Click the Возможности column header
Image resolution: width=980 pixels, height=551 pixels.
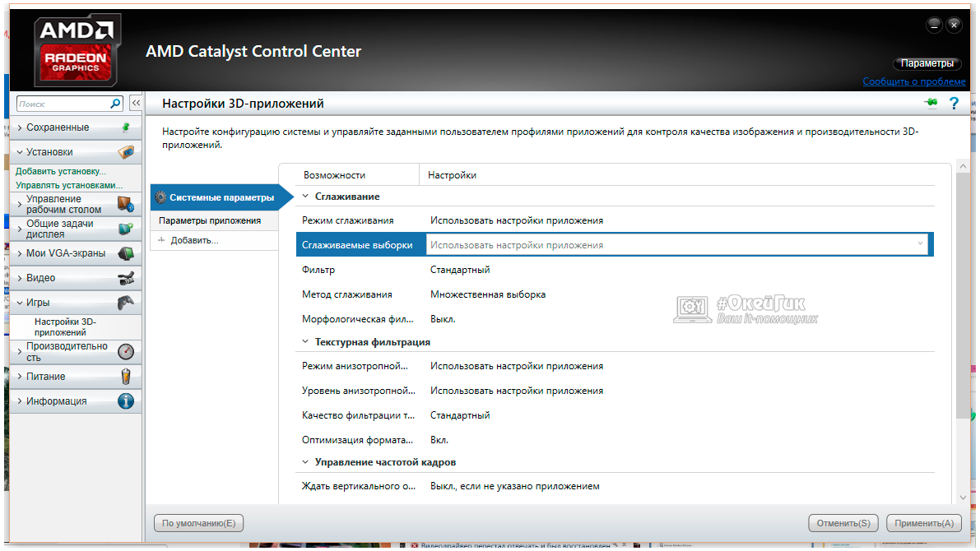pos(334,175)
